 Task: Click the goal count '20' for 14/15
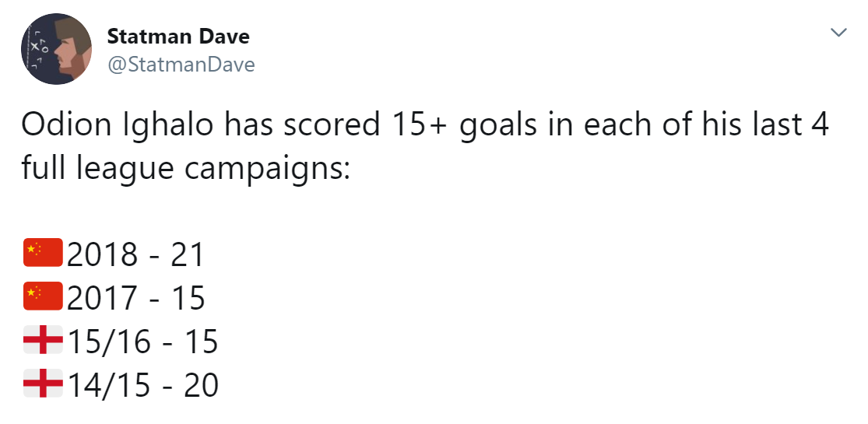[x=201, y=385]
